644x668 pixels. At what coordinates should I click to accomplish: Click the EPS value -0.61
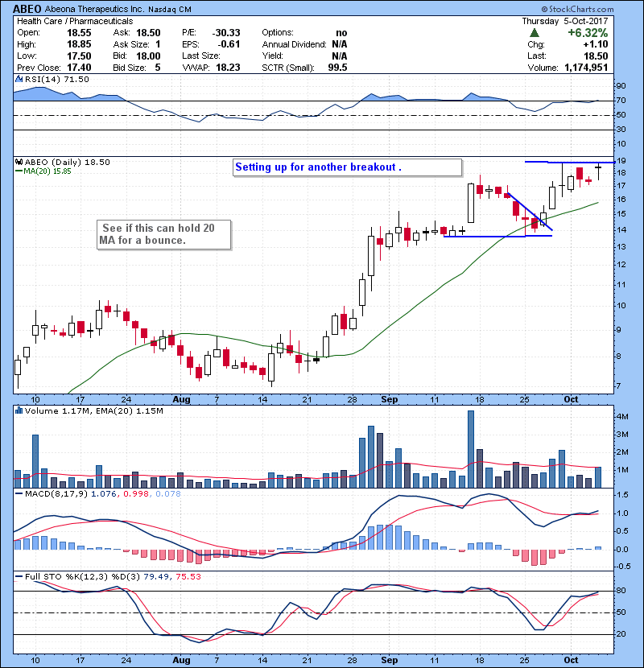click(229, 44)
